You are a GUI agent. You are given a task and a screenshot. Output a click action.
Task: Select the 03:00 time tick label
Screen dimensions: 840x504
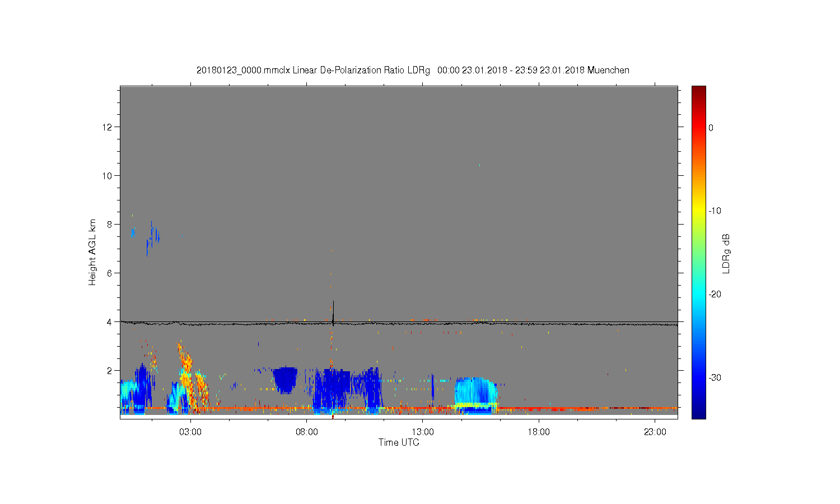click(190, 432)
